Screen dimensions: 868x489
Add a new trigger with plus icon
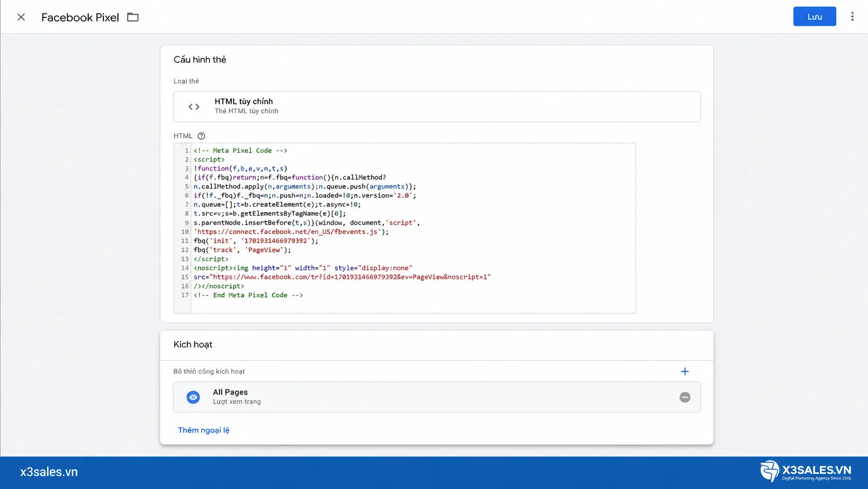click(685, 371)
